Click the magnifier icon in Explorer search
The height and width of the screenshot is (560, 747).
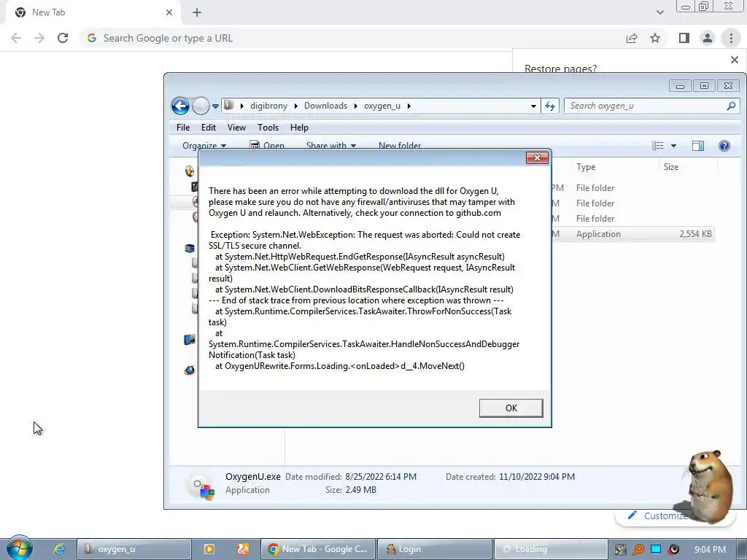point(731,106)
